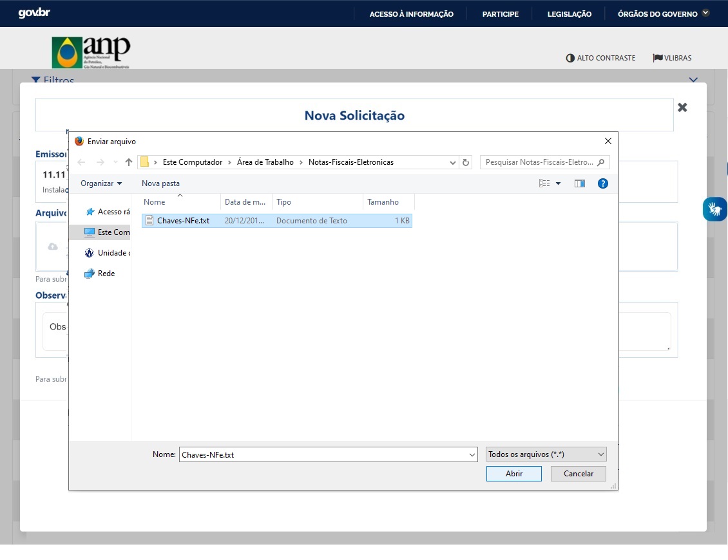Click the blue help question mark icon
This screenshot has height=560, width=728.
click(602, 183)
